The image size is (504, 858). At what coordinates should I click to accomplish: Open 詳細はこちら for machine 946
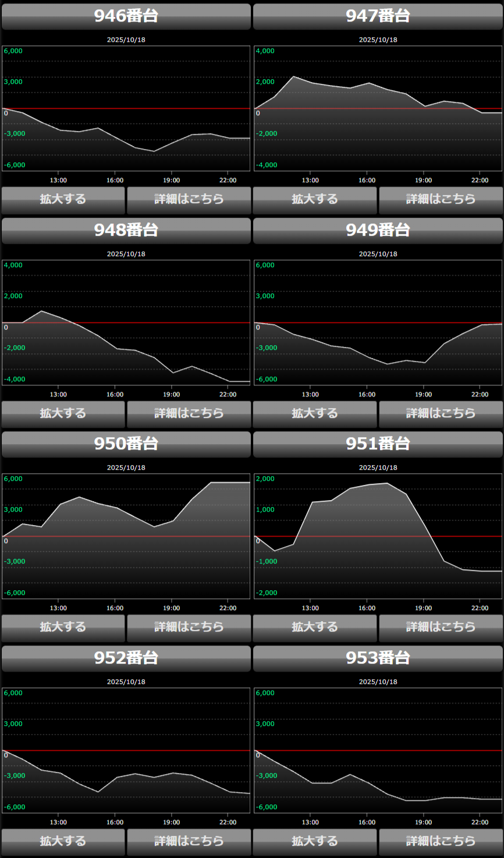pos(189,200)
